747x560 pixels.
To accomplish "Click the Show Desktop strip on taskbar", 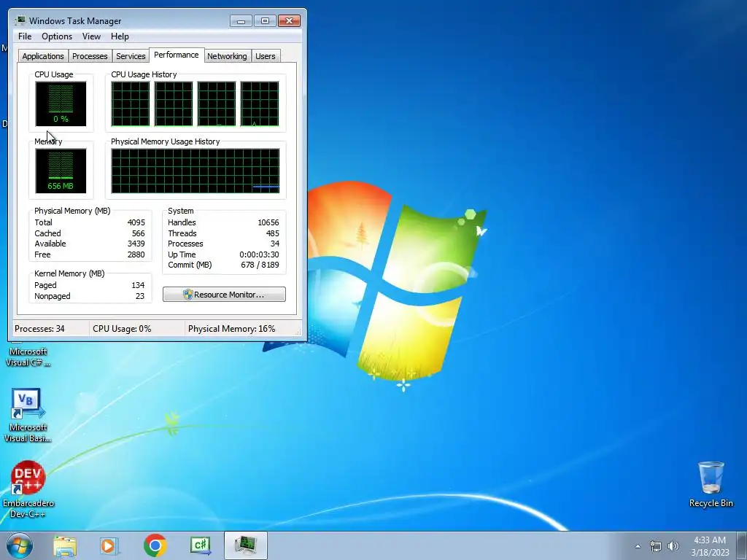I will pos(742,545).
